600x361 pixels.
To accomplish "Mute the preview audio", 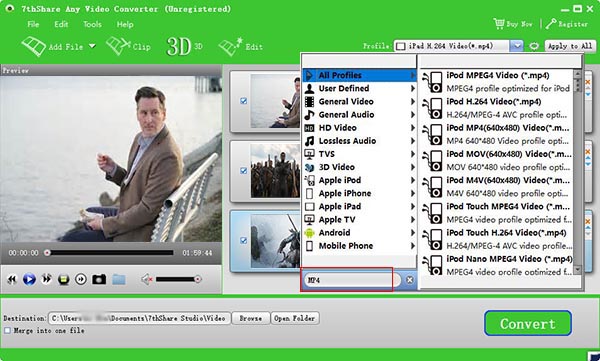I will pyautogui.click(x=147, y=279).
